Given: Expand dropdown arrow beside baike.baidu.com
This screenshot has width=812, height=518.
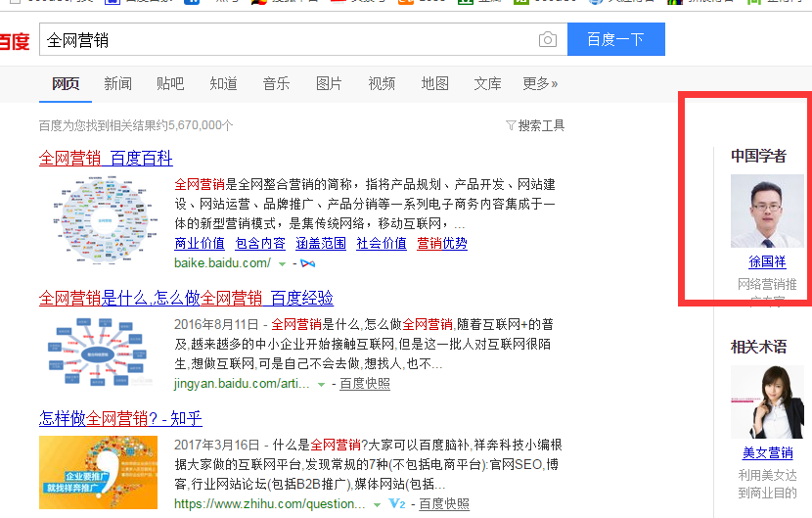Looking at the screenshot, I should click(282, 264).
